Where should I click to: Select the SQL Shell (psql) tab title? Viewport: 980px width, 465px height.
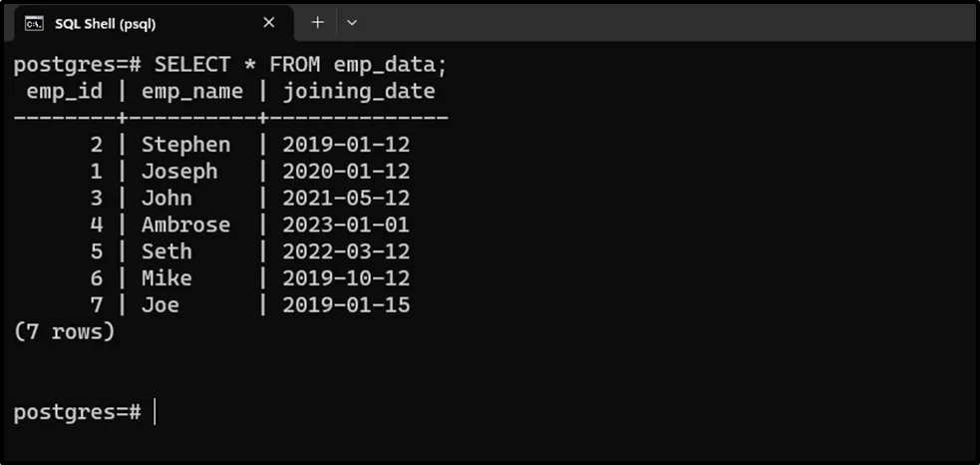[x=105, y=23]
